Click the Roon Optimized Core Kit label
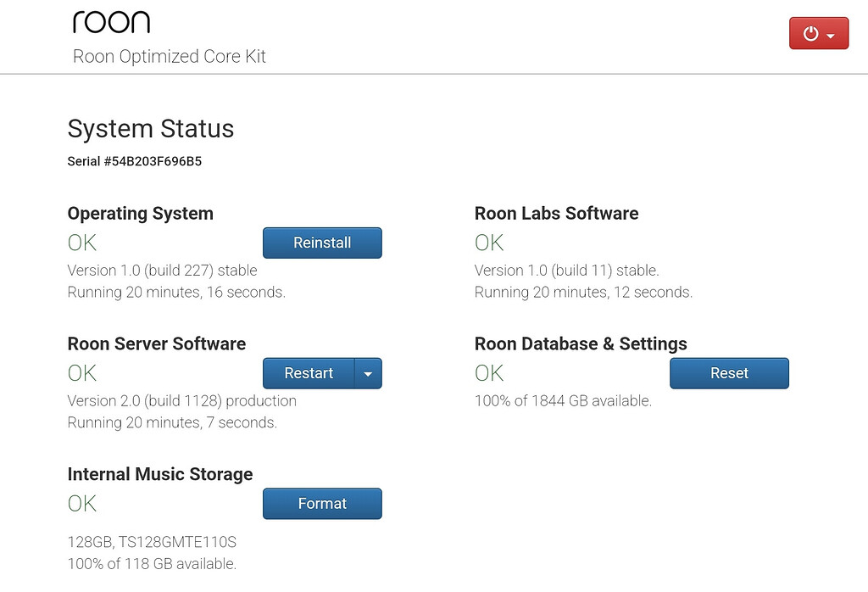Viewport: 868px width, 592px height. click(170, 56)
